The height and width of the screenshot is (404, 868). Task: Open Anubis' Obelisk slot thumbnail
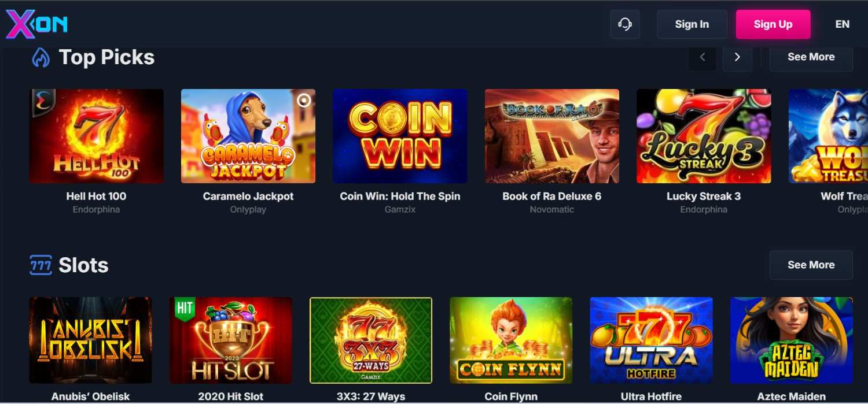pos(91,340)
